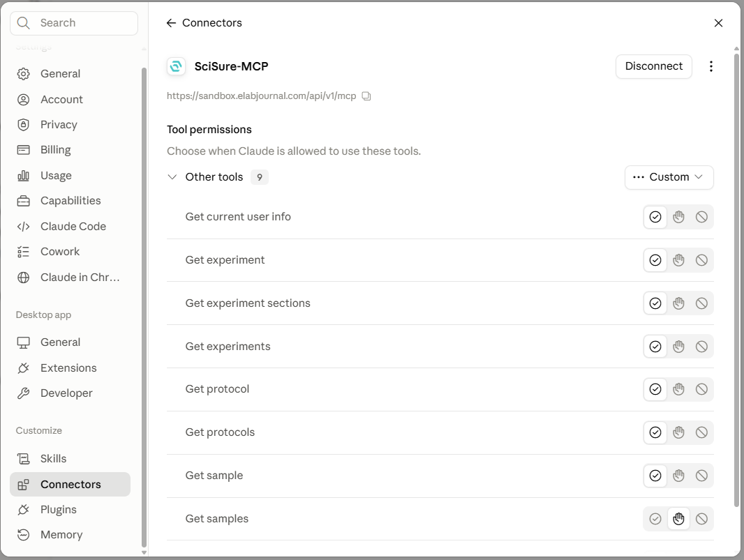
Task: Open Account settings
Action: (x=70, y=100)
